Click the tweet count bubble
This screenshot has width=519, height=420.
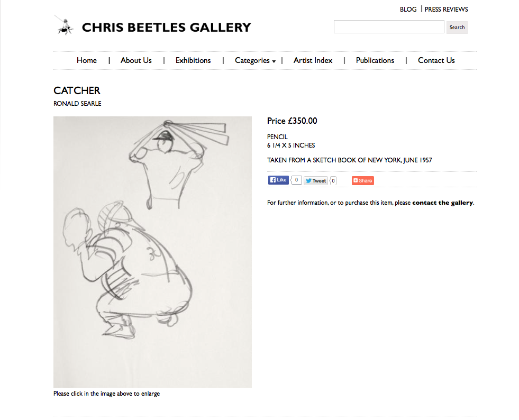(x=333, y=180)
